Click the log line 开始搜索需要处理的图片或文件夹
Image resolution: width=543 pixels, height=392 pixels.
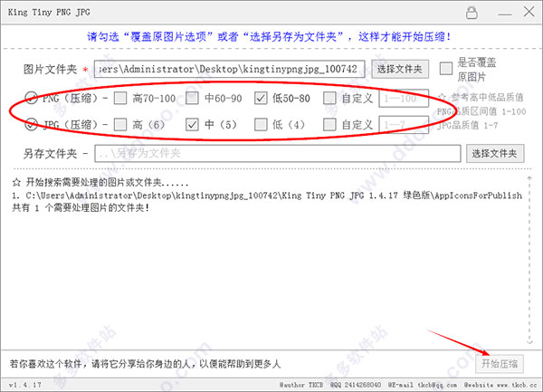click(100, 183)
